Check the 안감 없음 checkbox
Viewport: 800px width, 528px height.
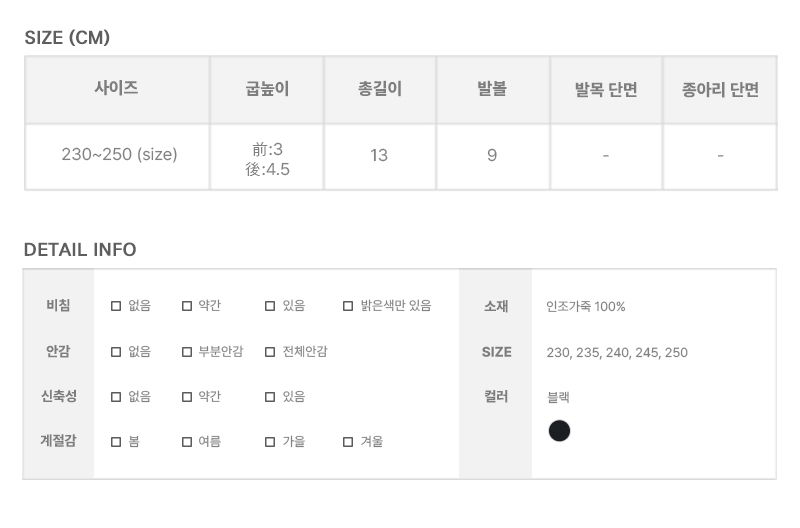click(116, 352)
